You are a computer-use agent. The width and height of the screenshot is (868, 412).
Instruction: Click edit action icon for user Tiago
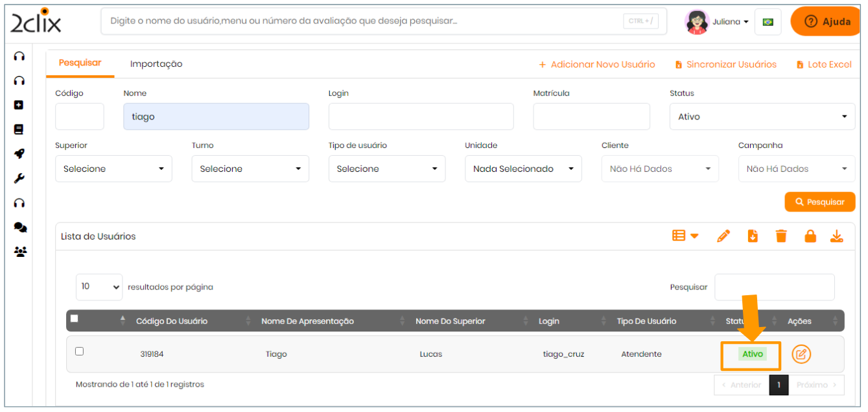tap(801, 354)
